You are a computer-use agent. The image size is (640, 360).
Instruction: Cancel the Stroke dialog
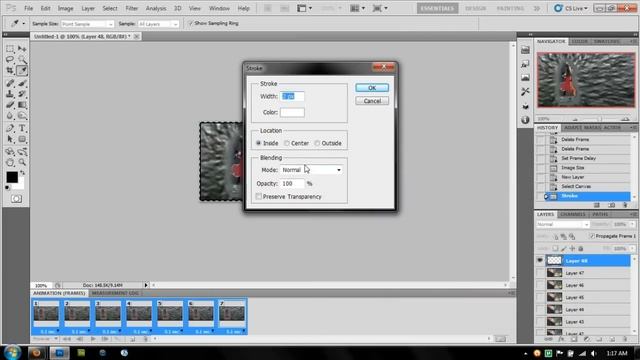pos(372,101)
